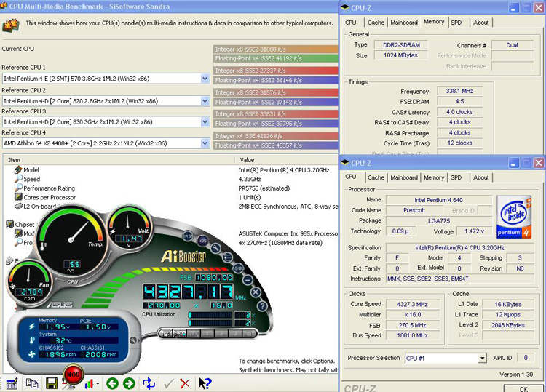Open SPD tab in upper CPU-Z window
546x392 pixels.
tap(456, 23)
